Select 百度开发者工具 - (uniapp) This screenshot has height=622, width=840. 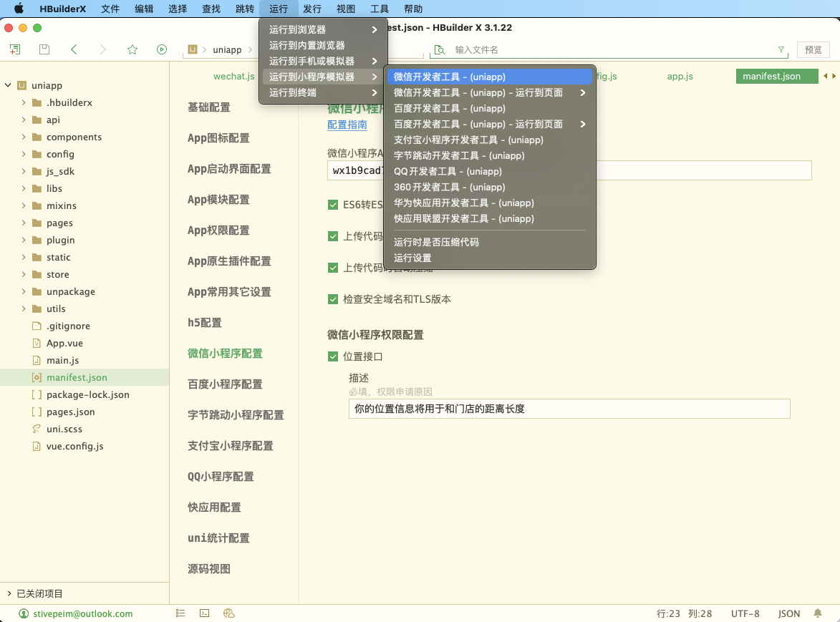[x=490, y=108]
